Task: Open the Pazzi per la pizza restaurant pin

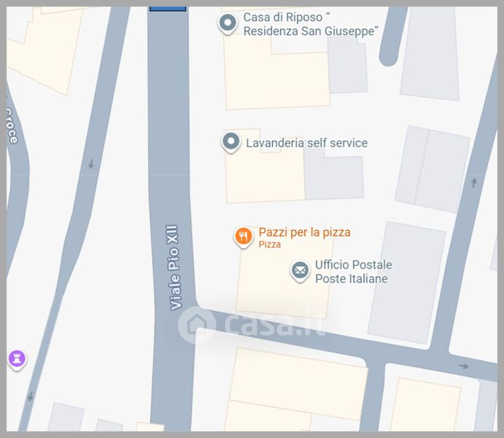Action: click(x=244, y=237)
